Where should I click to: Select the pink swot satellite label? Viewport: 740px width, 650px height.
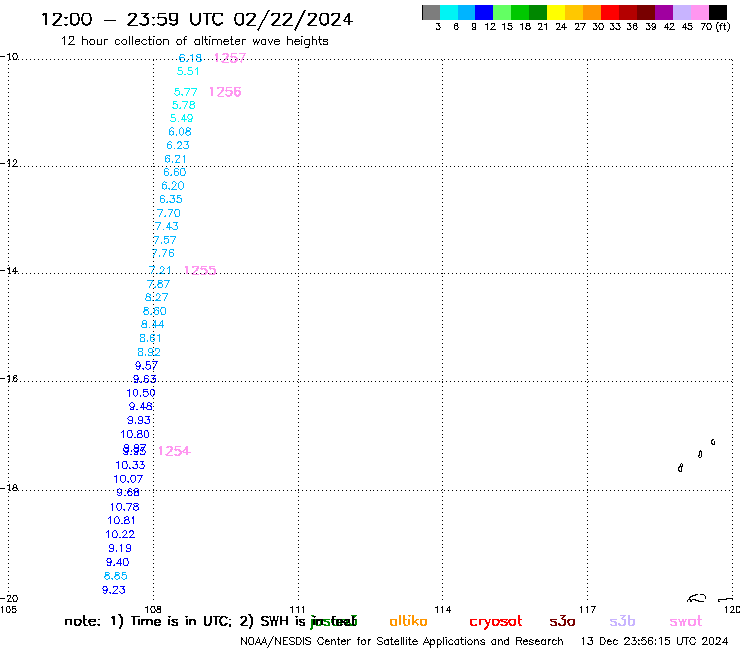pyautogui.click(x=686, y=622)
